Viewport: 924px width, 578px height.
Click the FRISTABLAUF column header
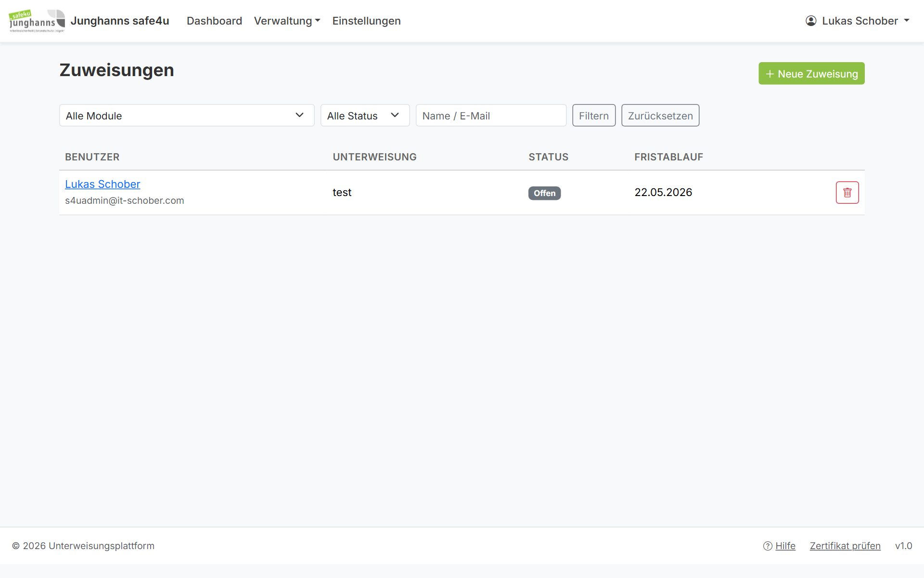pos(669,157)
